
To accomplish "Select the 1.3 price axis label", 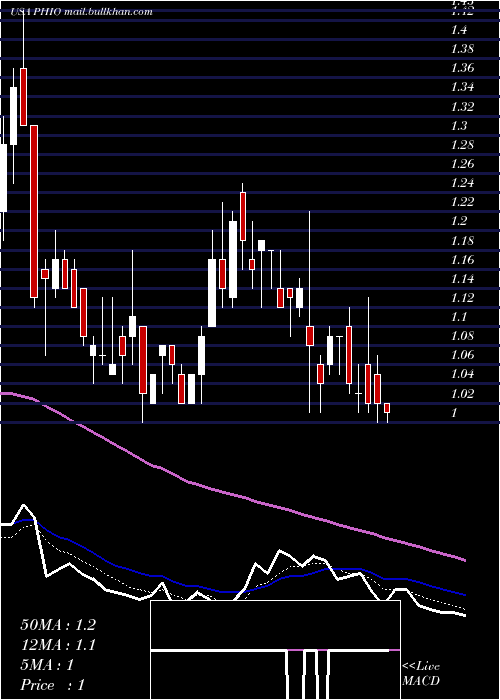I will 459,126.
